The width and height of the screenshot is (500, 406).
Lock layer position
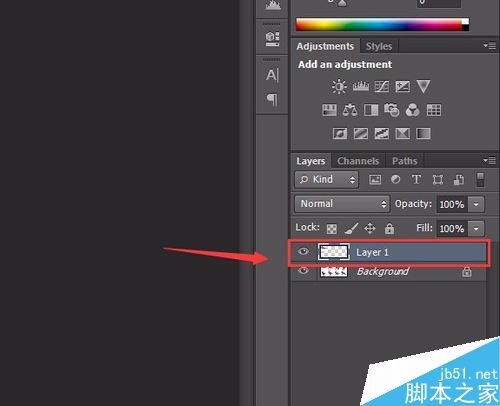370,229
